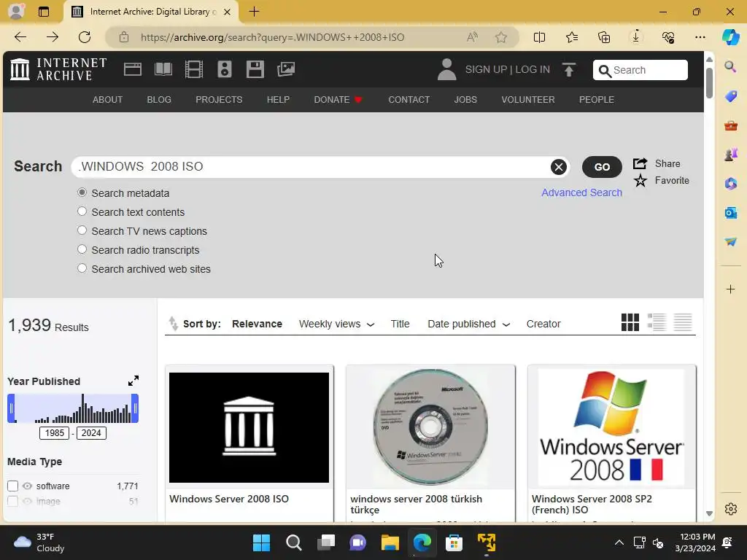
Task: Select Search archived web sites option
Action: point(82,268)
